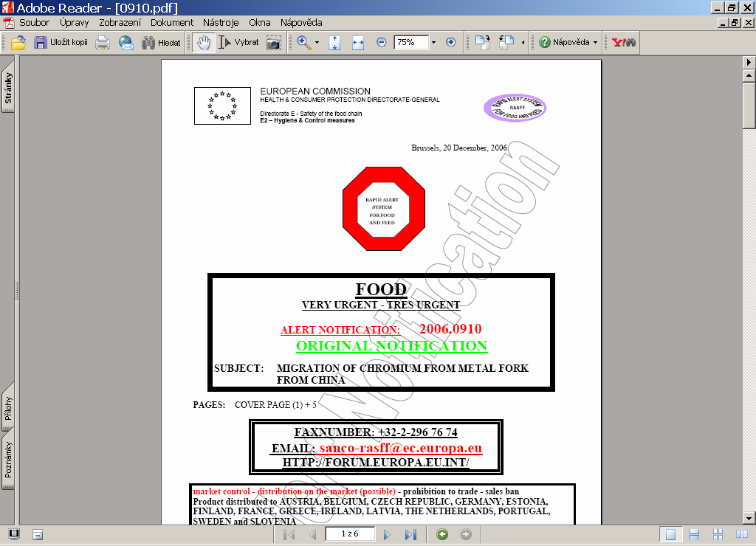Image resolution: width=756 pixels, height=546 pixels.
Task: Edit the 75% zoom value field
Action: pyautogui.click(x=410, y=42)
